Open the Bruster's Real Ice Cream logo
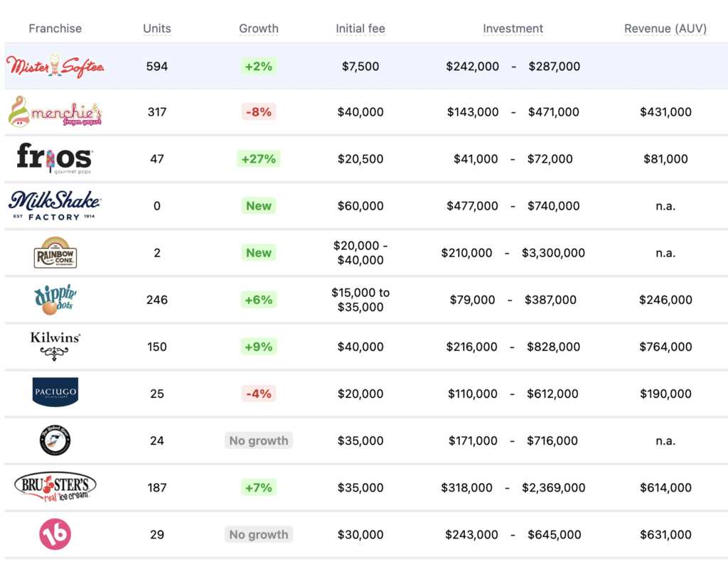The width and height of the screenshot is (728, 569). coord(55,487)
